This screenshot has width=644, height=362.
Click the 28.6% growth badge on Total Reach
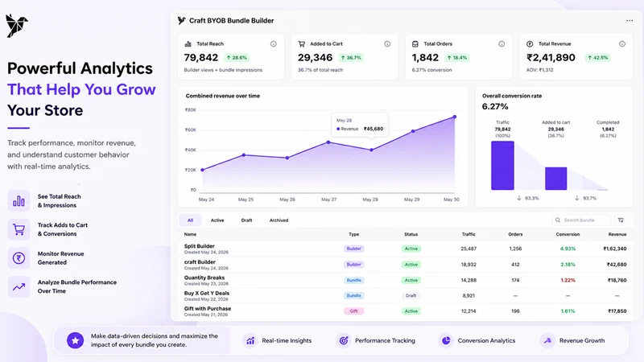point(237,58)
